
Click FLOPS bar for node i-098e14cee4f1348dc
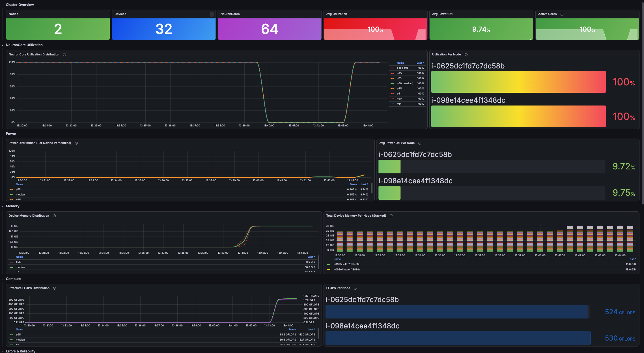click(458, 338)
